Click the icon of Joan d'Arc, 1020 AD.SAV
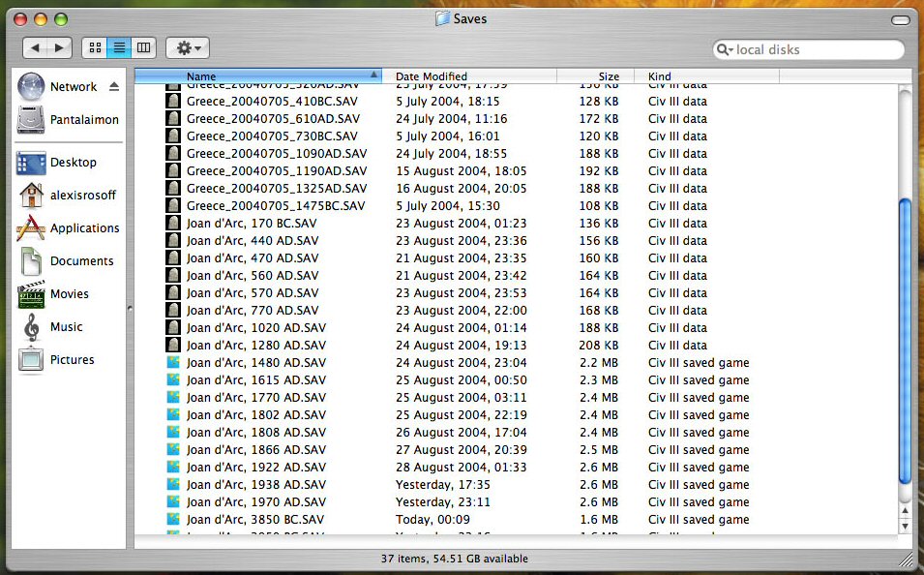Viewport: 924px width, 575px height. [x=172, y=327]
